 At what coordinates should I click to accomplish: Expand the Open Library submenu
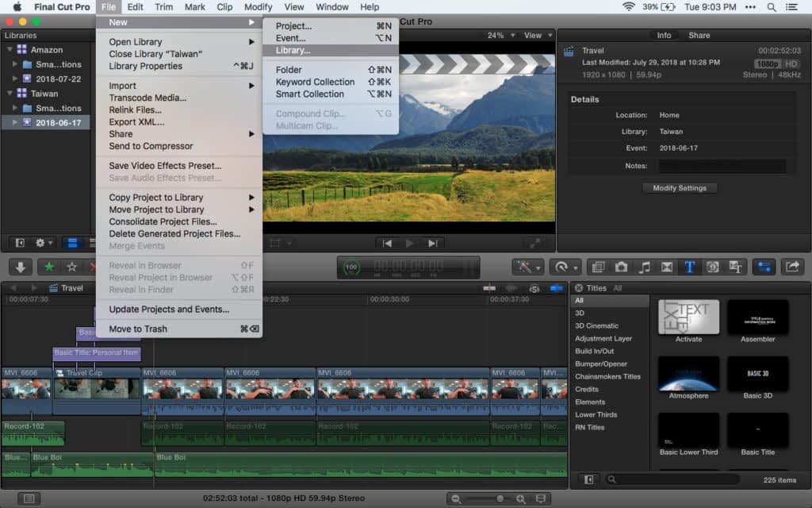[x=179, y=41]
